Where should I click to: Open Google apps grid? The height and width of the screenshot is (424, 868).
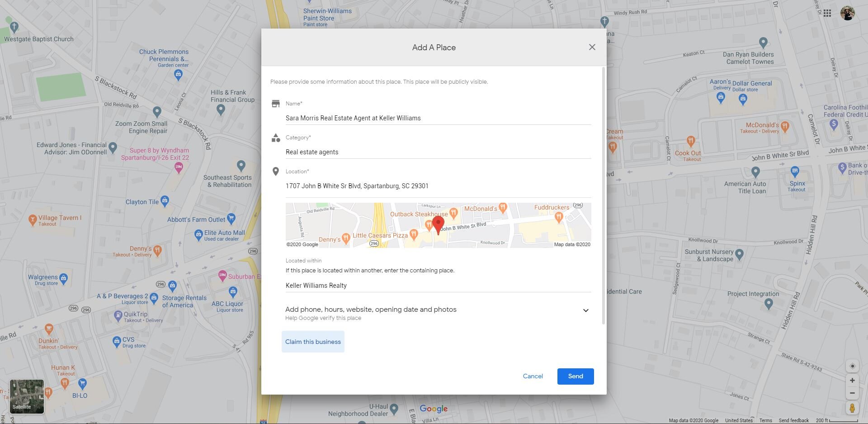click(x=827, y=13)
